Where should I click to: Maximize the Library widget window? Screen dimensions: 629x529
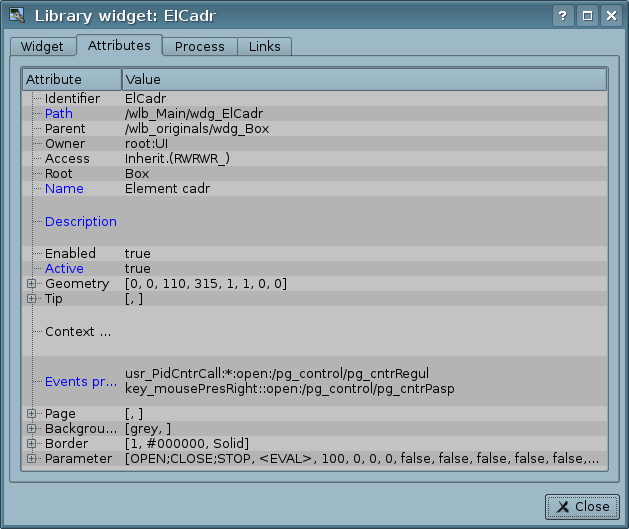click(x=587, y=16)
